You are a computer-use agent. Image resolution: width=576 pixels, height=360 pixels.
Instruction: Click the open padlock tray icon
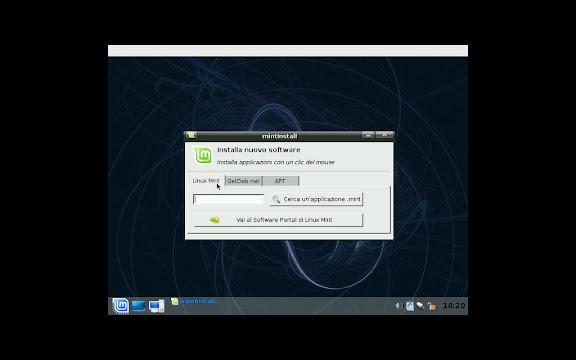pyautogui.click(x=432, y=306)
